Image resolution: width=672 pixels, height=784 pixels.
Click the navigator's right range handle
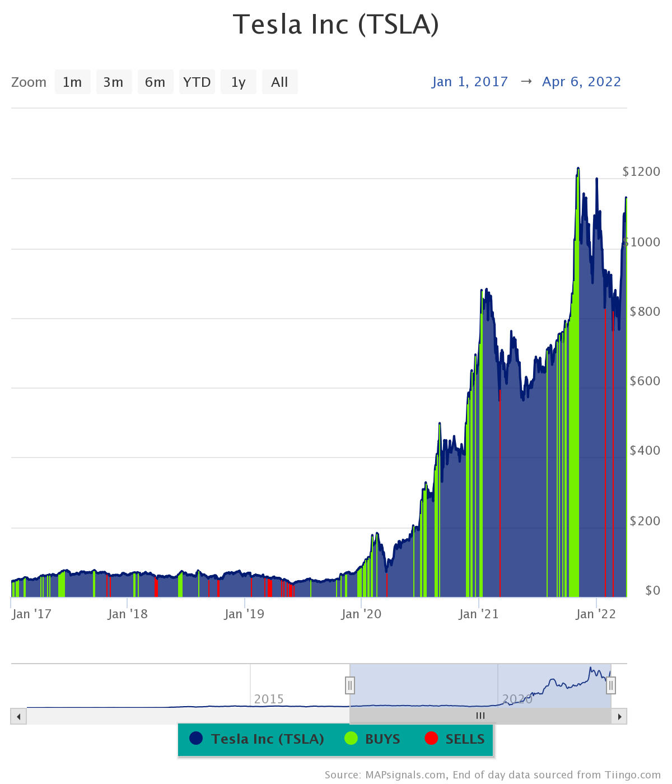[611, 685]
